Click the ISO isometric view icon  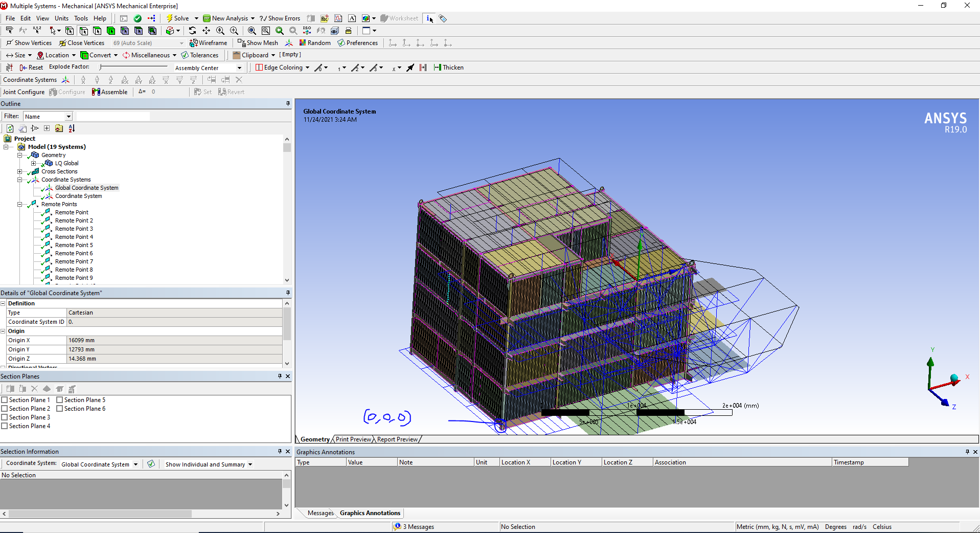click(x=307, y=31)
